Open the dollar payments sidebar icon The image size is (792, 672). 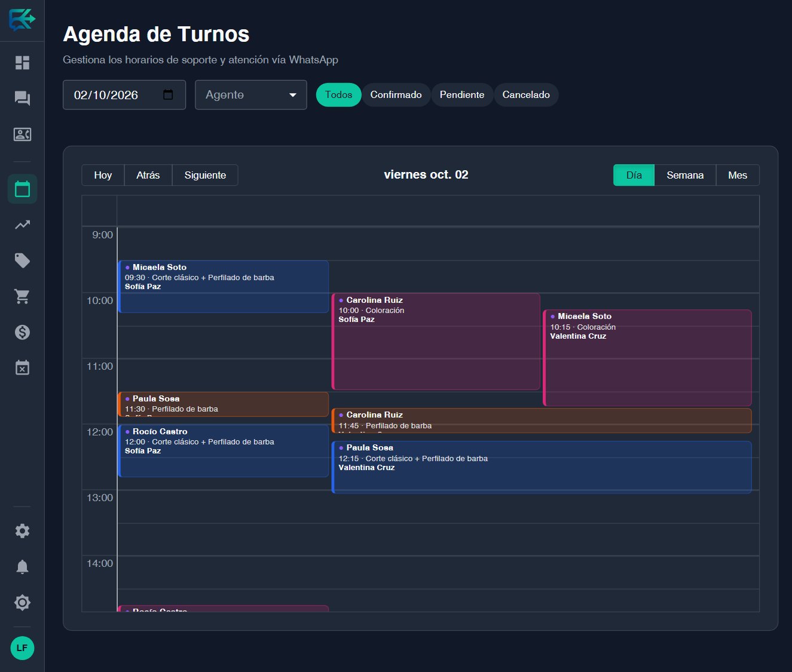coord(22,332)
